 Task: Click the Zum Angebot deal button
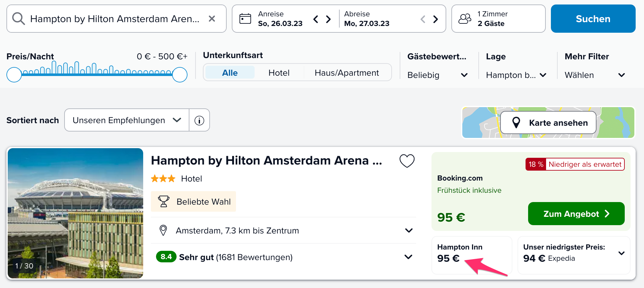coord(576,214)
